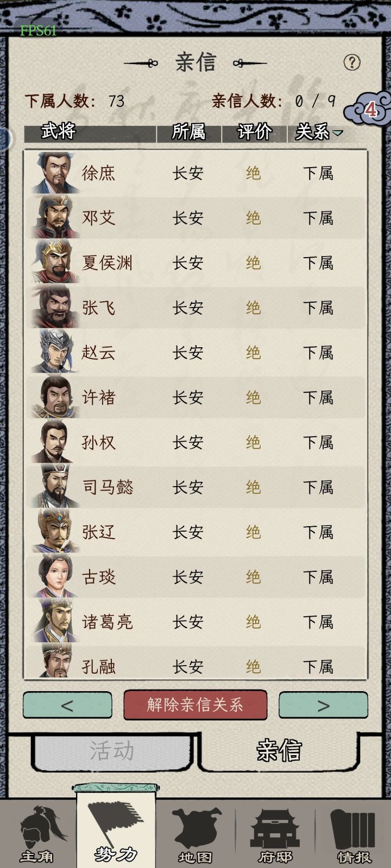The image size is (391, 868).
Task: Tap the cloud notification badge showing 4
Action: click(x=368, y=108)
